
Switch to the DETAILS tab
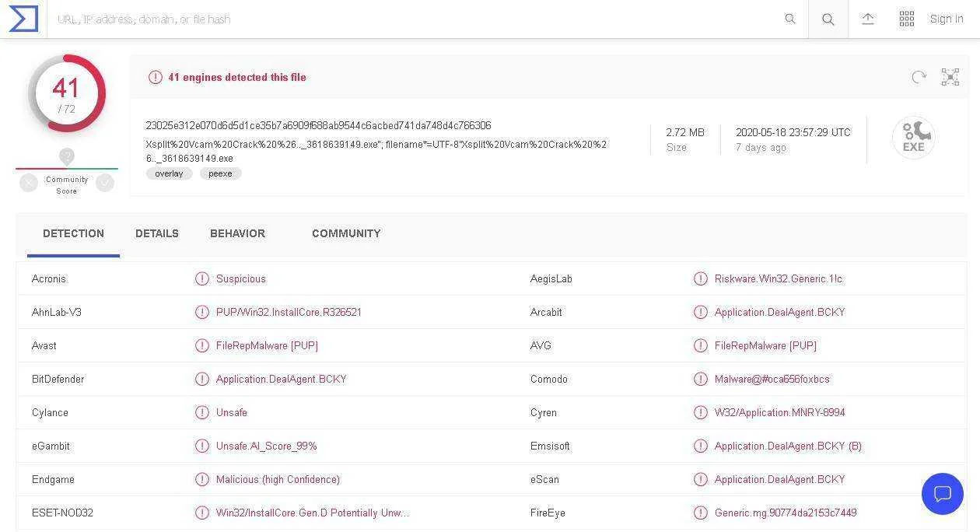157,233
